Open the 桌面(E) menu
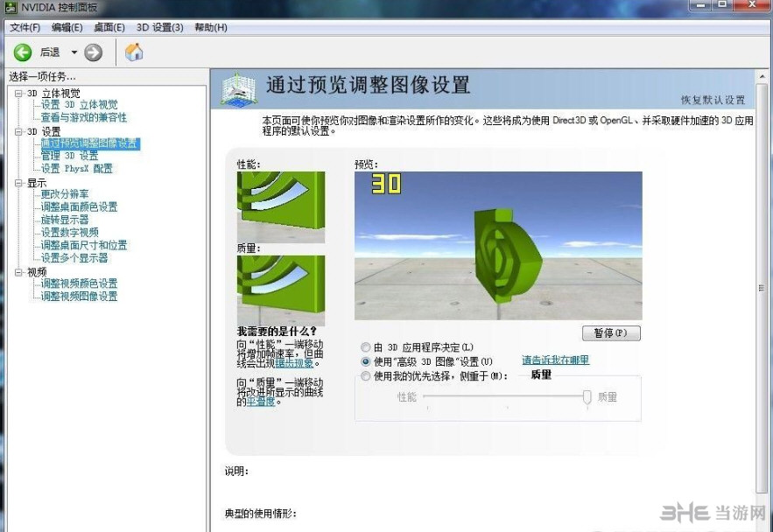Image resolution: width=773 pixels, height=532 pixels. point(109,28)
